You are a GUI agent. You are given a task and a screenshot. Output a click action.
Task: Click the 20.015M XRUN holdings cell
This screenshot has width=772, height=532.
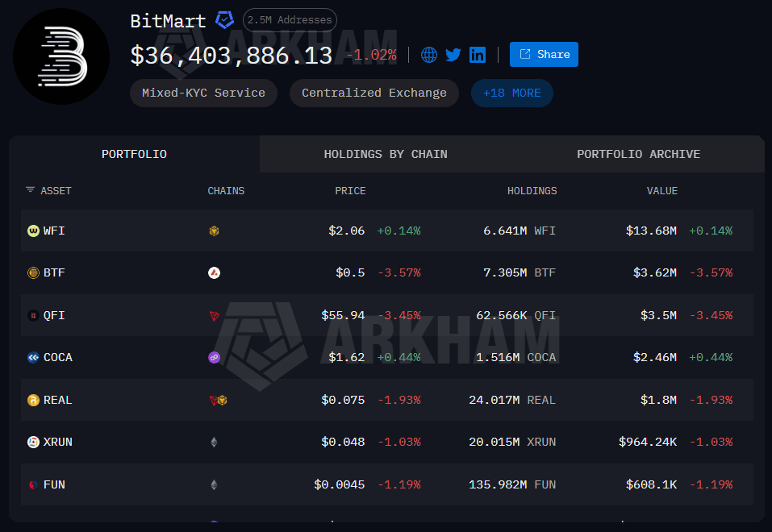[512, 442]
